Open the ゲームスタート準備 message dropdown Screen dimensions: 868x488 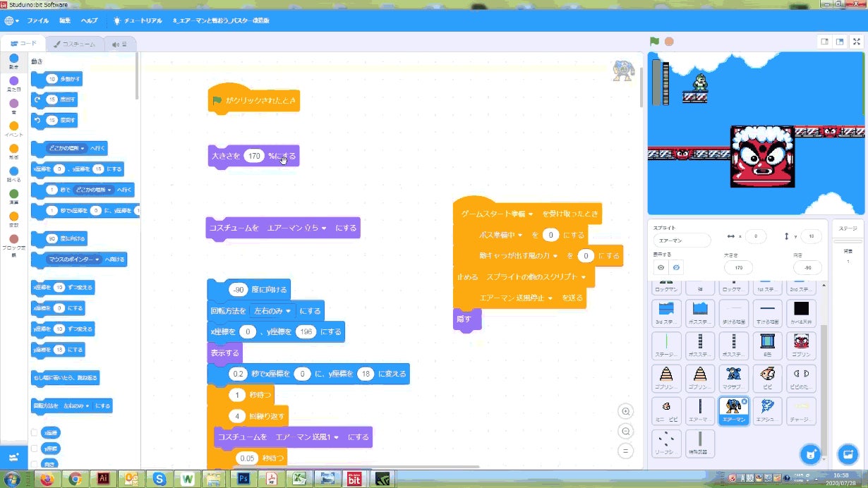[x=530, y=213]
